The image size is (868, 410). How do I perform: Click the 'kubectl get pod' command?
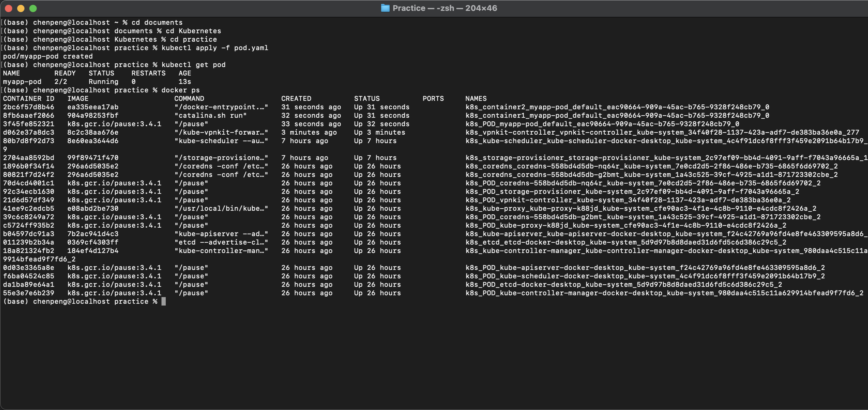pyautogui.click(x=193, y=65)
